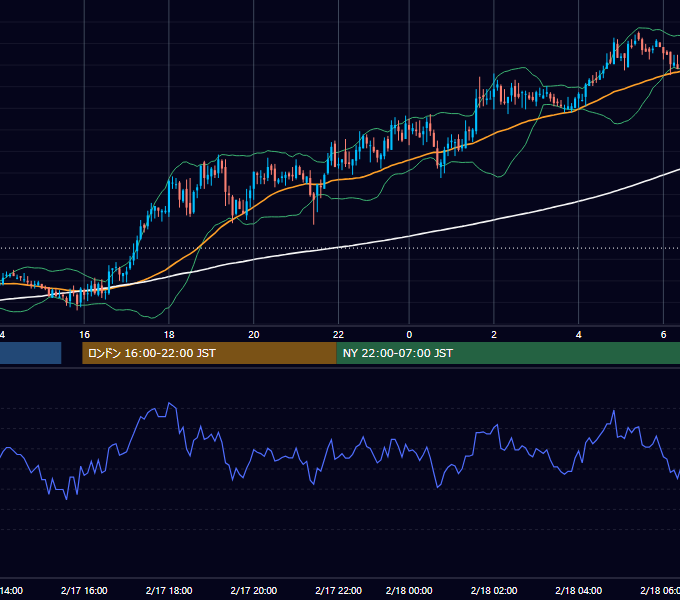
Task: Click the '2/18 02:00' oscillator time label
Action: pos(494,590)
